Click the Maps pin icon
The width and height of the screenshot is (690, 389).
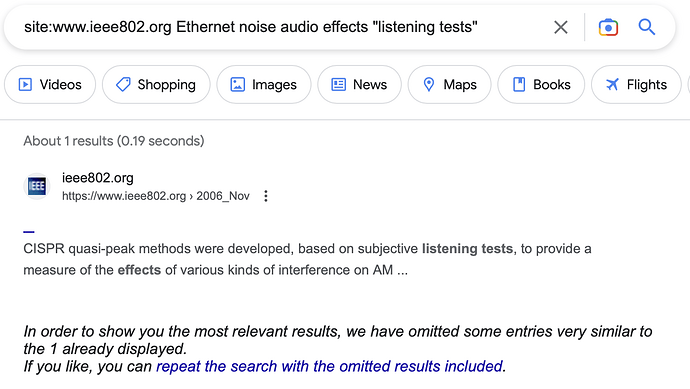point(429,84)
